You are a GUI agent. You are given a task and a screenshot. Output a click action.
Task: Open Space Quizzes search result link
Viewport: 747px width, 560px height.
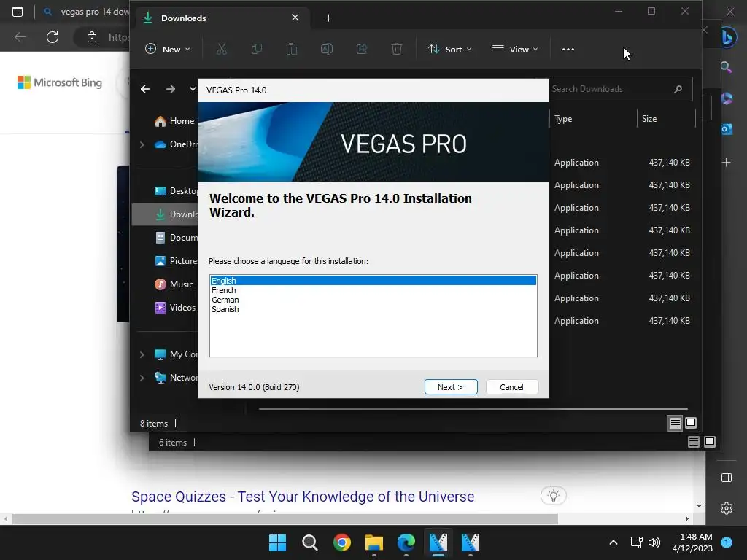303,497
